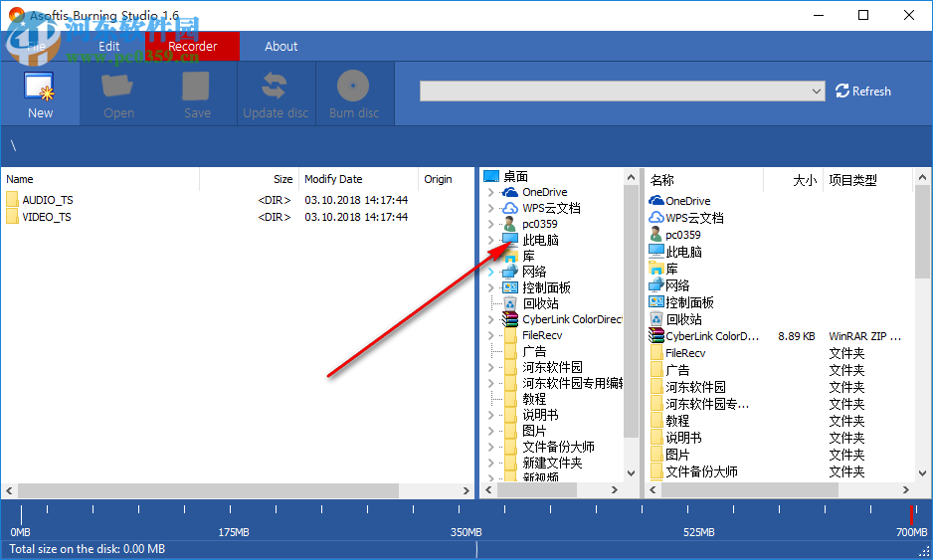Click 库 library icon in file list

point(656,269)
